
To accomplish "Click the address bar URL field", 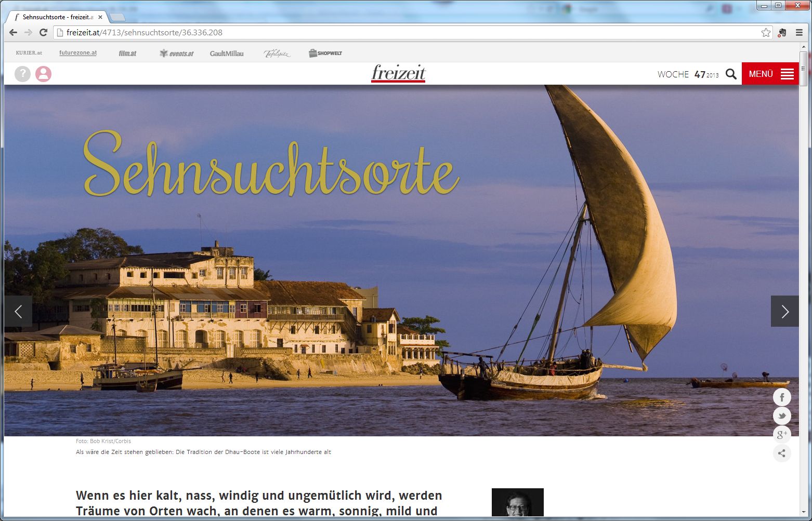I will (x=405, y=32).
